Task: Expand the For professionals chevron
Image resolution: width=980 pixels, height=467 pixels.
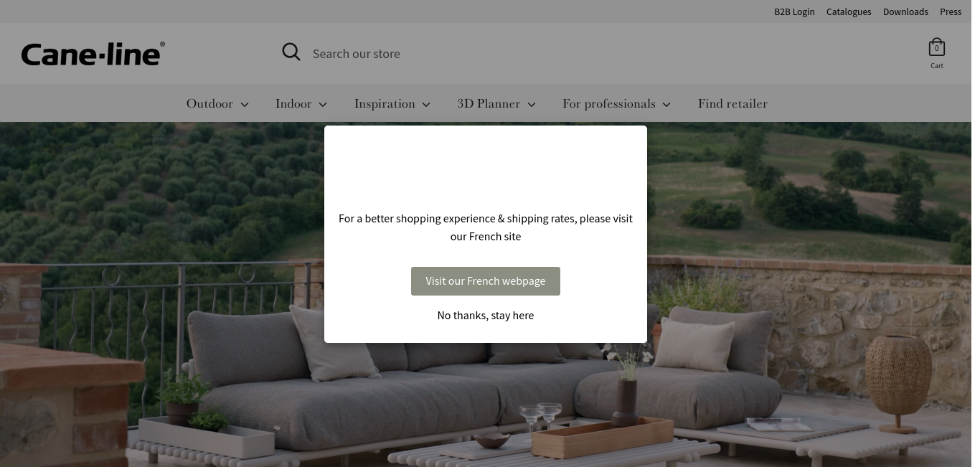Action: (666, 105)
